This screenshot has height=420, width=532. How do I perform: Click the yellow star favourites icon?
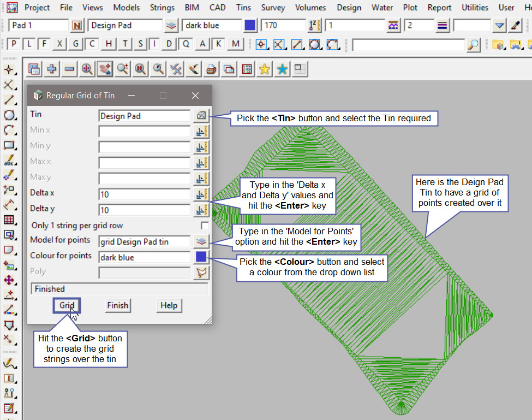(264, 69)
